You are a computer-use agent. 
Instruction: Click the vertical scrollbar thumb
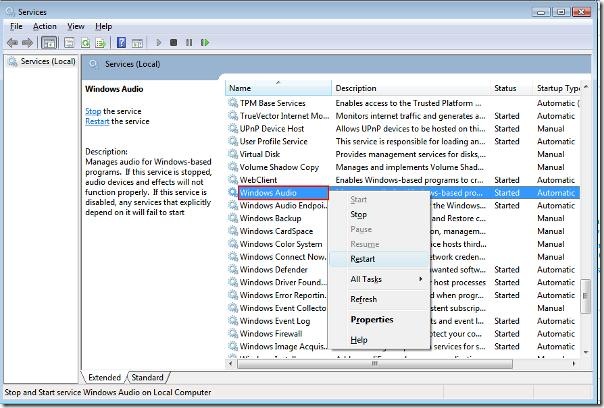point(586,296)
